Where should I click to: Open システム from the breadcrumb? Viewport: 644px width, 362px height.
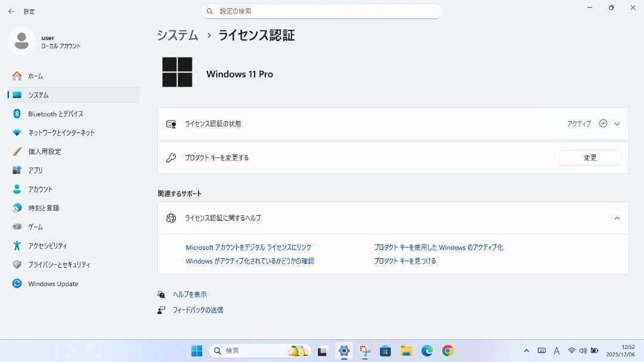pyautogui.click(x=177, y=35)
